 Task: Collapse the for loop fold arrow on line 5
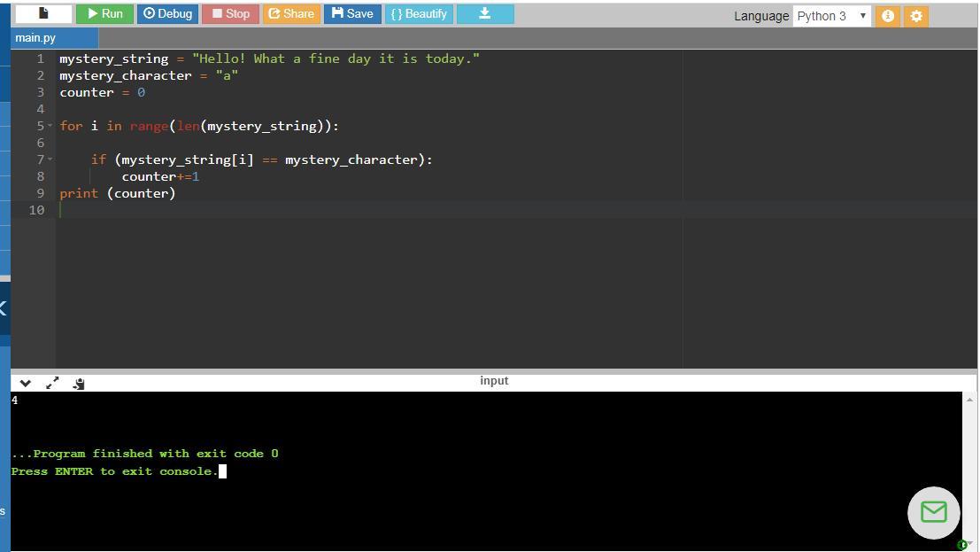click(50, 126)
